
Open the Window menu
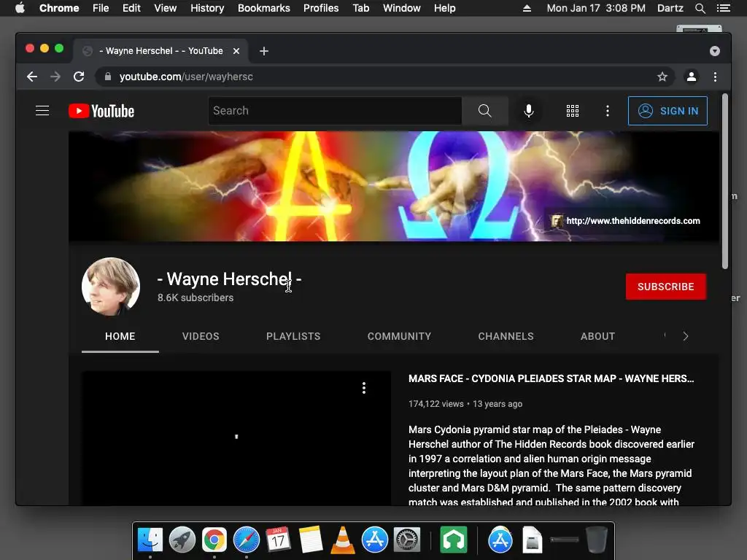point(402,8)
